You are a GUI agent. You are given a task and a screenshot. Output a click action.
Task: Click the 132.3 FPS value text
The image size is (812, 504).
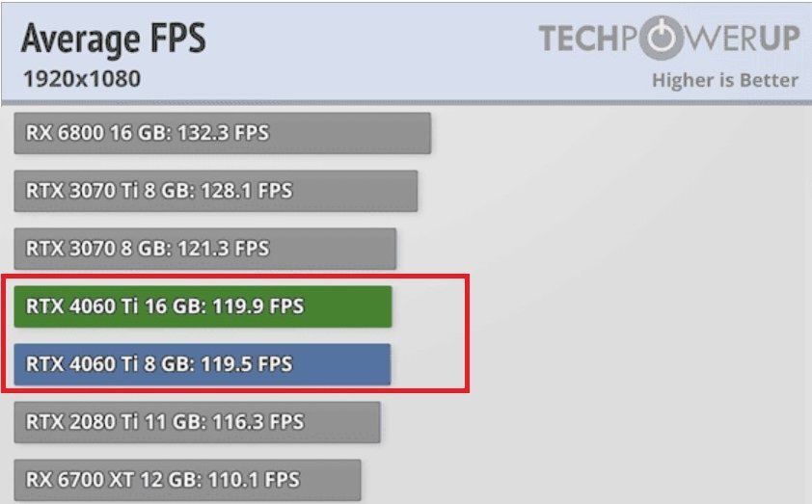pos(223,133)
